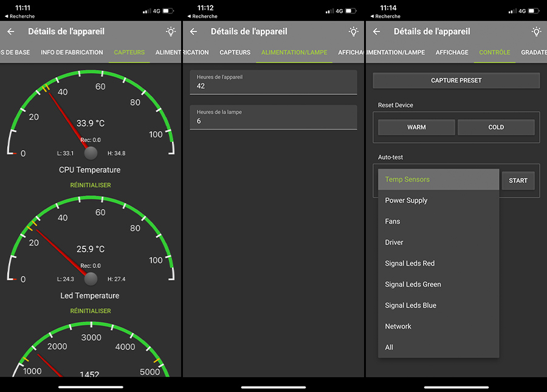The width and height of the screenshot is (547, 392).
Task: Tap the 1452 fan speed reading
Action: (x=89, y=374)
